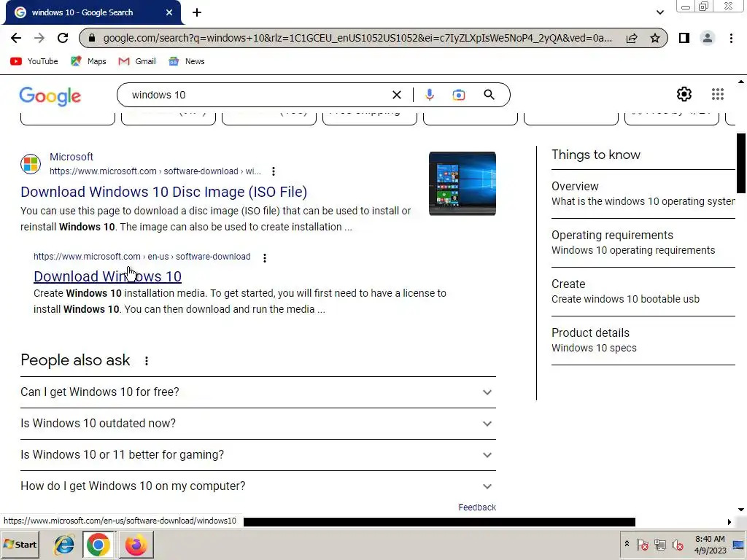The image size is (747, 560).
Task: Submit search with magnifier icon
Action: pos(489,95)
